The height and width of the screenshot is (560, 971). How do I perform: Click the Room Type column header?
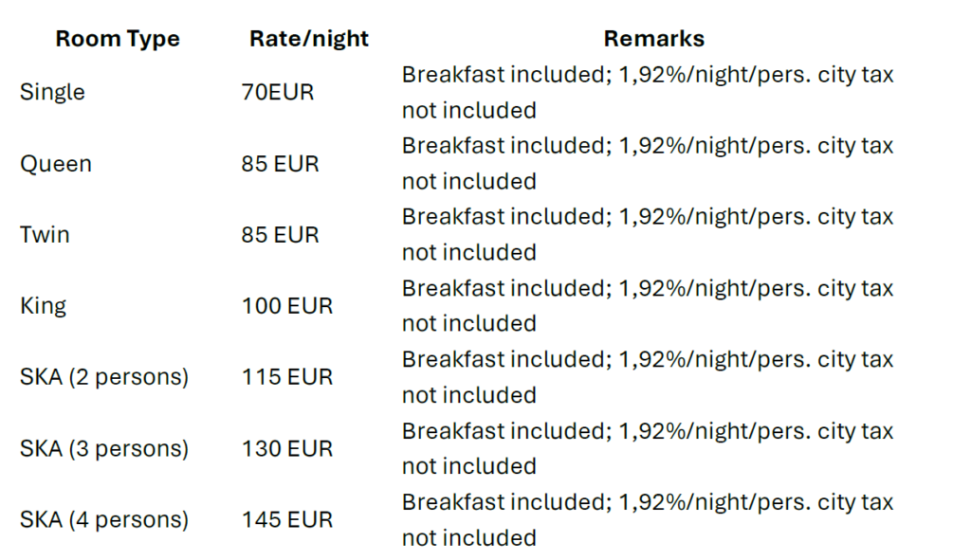(118, 40)
